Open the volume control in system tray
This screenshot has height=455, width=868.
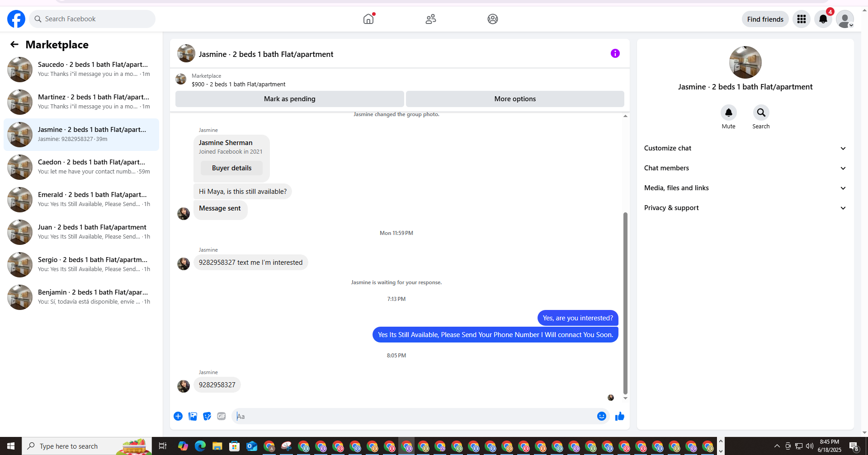[810, 446]
